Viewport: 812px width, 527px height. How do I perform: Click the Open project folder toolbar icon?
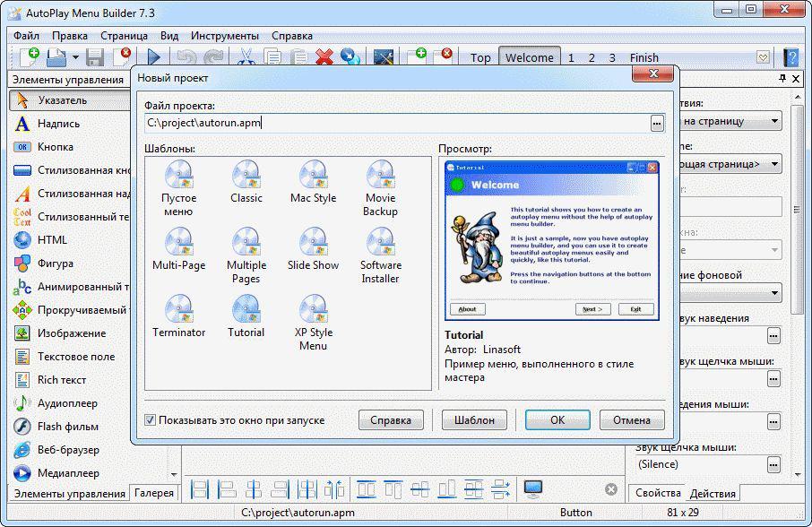tap(56, 57)
